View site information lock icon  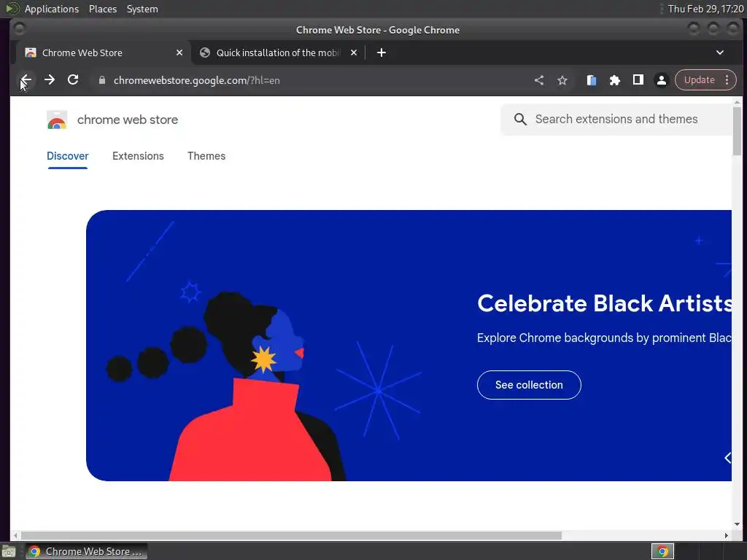click(x=101, y=80)
